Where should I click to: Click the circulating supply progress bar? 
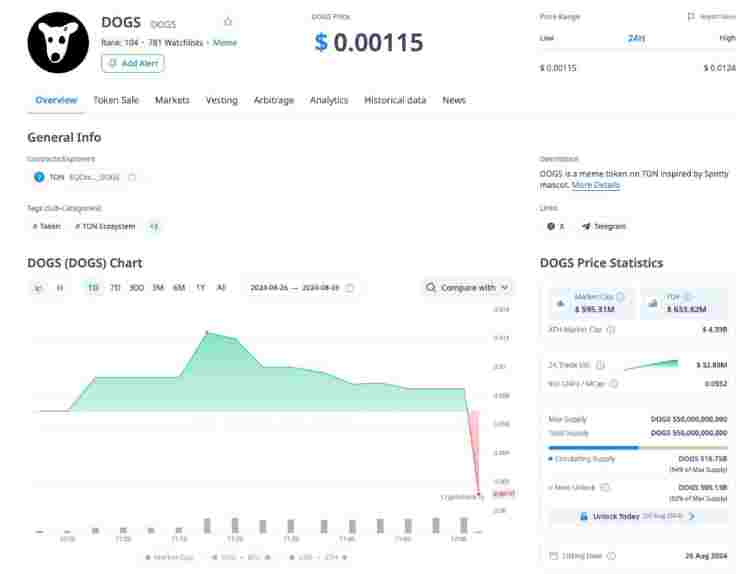pos(638,448)
